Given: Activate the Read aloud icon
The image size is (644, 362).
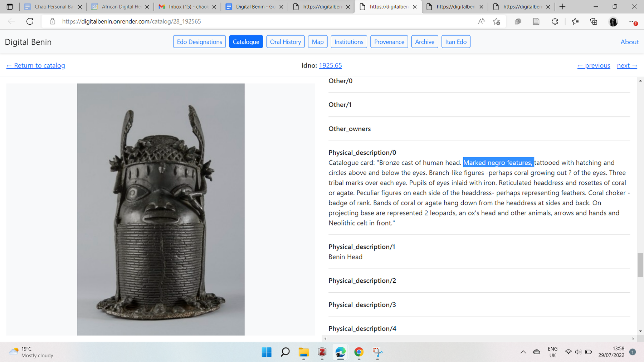Looking at the screenshot, I should tap(481, 21).
